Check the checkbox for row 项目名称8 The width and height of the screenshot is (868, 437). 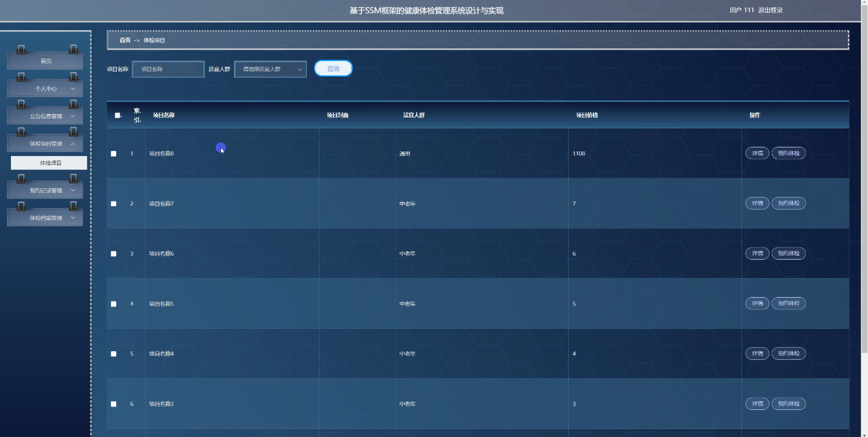[113, 154]
